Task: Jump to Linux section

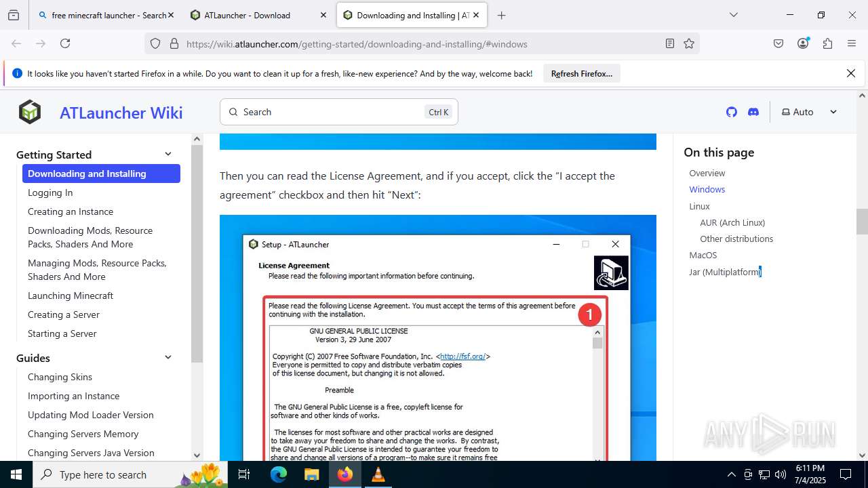Action: (x=700, y=206)
